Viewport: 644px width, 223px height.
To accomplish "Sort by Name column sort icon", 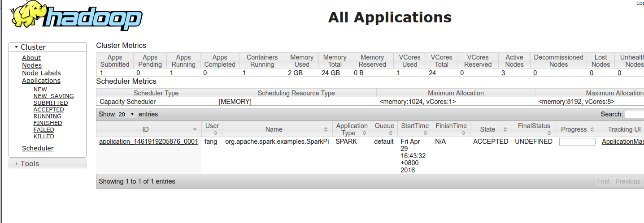I will point(326,129).
